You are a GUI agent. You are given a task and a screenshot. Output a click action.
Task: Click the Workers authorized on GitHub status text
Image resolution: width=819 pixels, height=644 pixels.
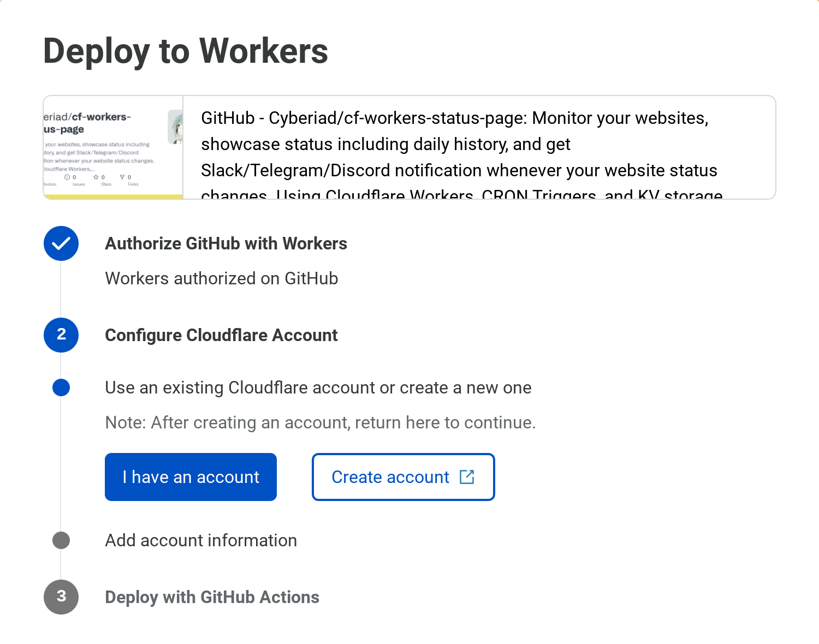[x=221, y=278]
